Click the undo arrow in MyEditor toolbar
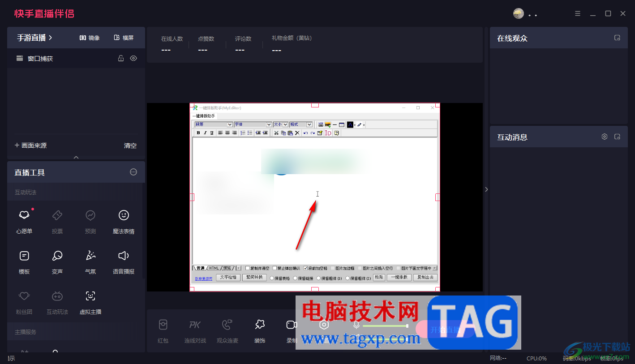Screen dimensions: 635x364 coord(305,133)
